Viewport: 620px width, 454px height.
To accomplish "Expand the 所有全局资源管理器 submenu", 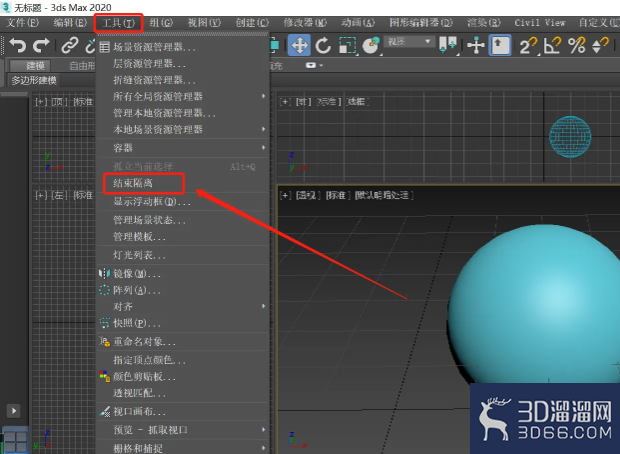I will (183, 96).
